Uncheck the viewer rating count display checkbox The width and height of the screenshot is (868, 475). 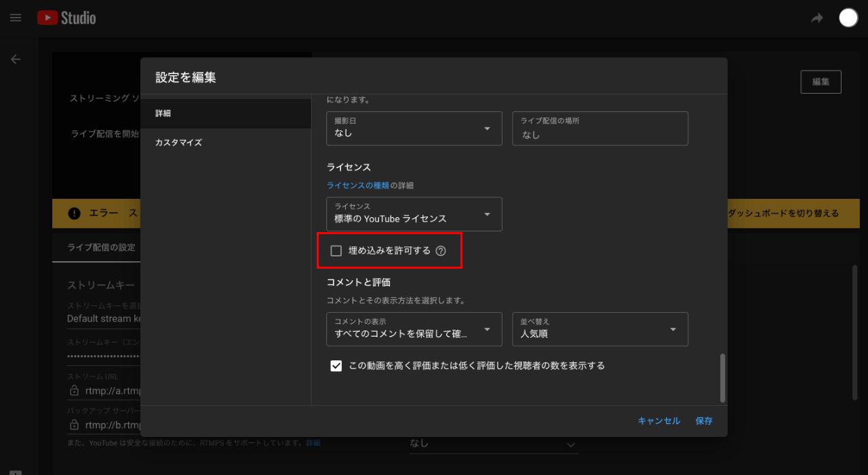[336, 365]
